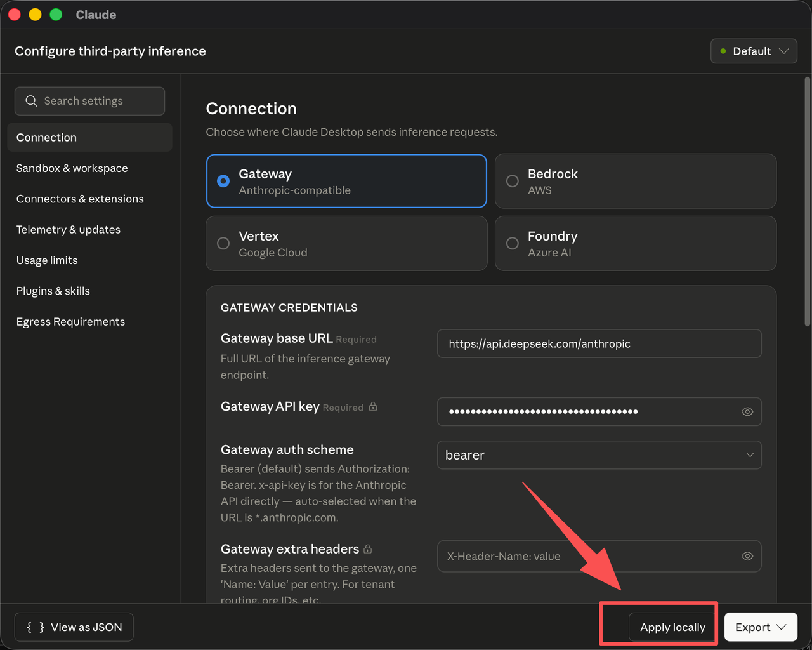
Task: Click the masked Gateway API key field
Action: click(x=599, y=411)
